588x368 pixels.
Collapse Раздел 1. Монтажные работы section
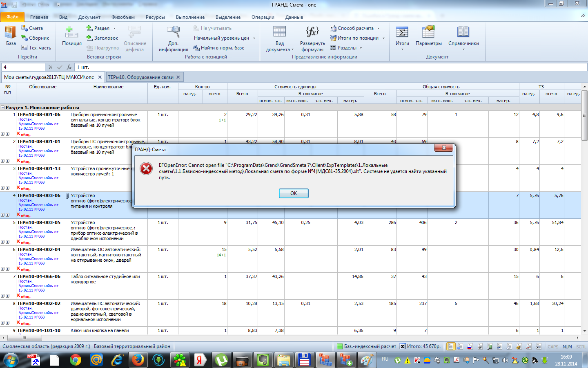click(x=3, y=108)
